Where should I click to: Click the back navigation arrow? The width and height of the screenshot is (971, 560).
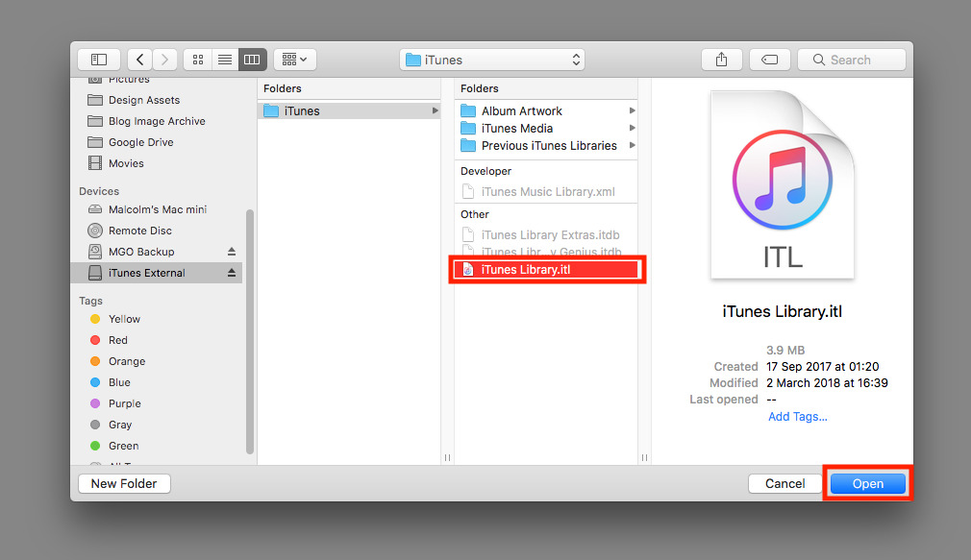(x=140, y=60)
